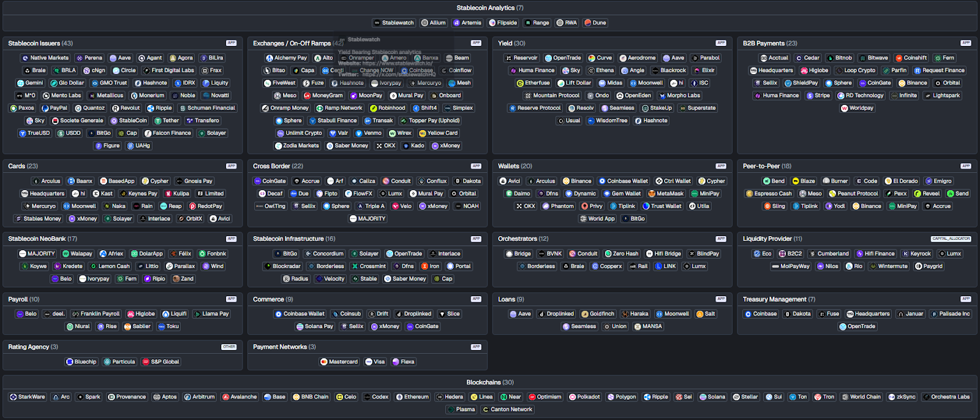Viewport: 980px width, 420px height.
Task: Click the PayPal logo in Stablecoin Issuers
Action: pyautogui.click(x=45, y=108)
